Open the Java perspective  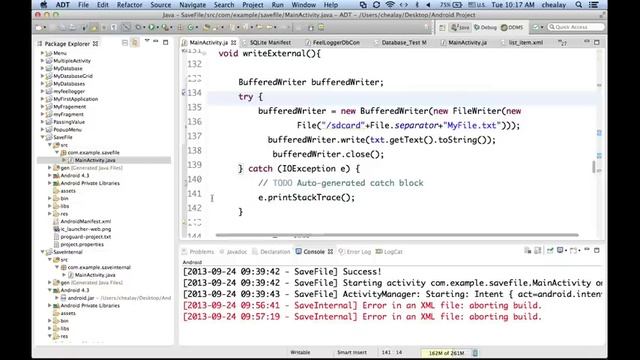(x=460, y=27)
